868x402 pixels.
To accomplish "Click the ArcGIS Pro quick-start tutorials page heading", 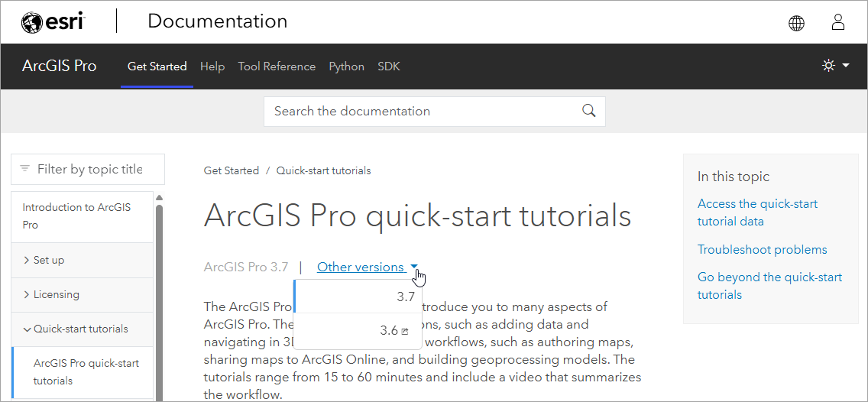I will [x=417, y=216].
